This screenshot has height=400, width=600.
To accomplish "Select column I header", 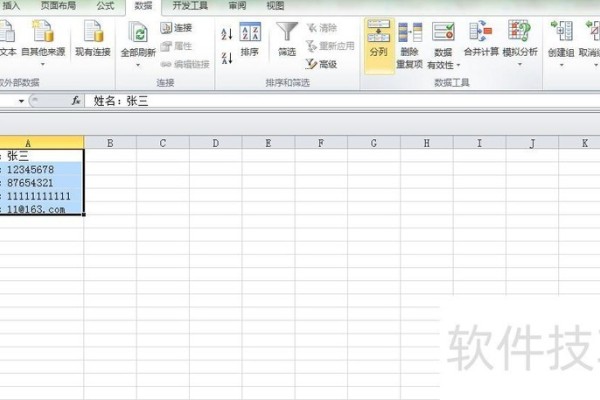I will coord(479,143).
